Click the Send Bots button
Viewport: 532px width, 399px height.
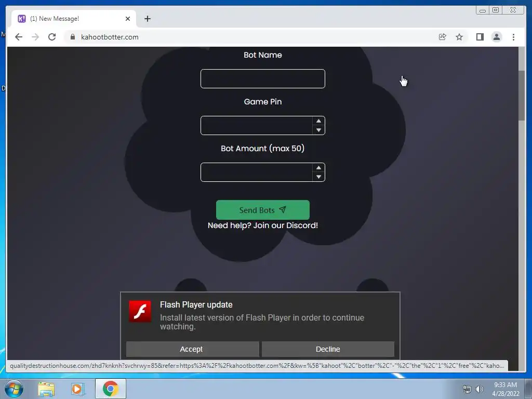pyautogui.click(x=262, y=210)
